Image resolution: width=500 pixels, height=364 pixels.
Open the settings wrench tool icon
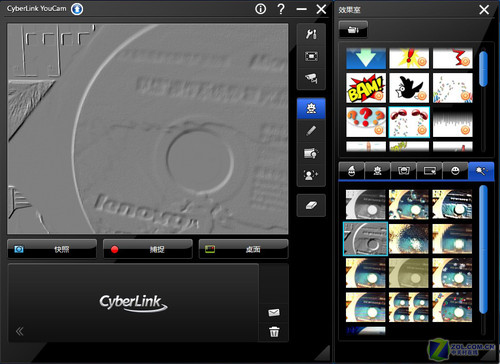coord(311,34)
